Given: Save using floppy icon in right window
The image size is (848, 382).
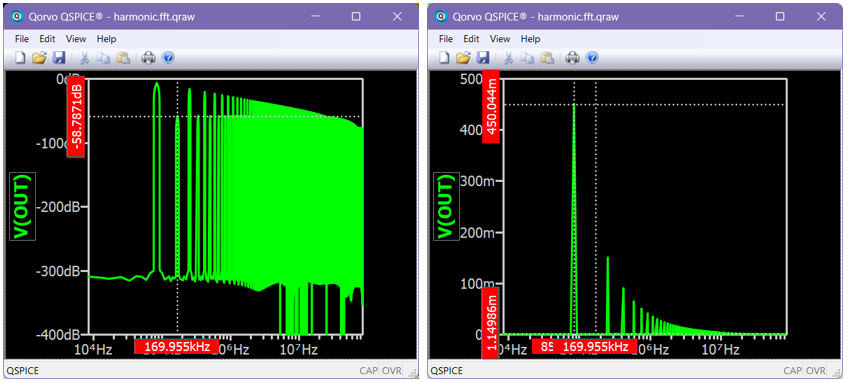Looking at the screenshot, I should point(483,57).
